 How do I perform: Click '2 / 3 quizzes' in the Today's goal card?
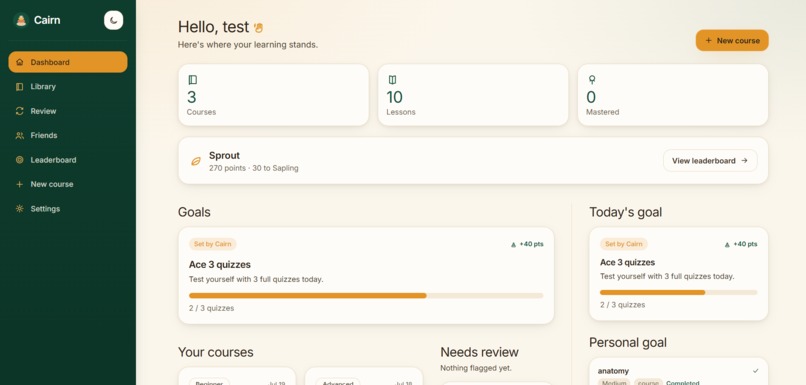pyautogui.click(x=622, y=305)
